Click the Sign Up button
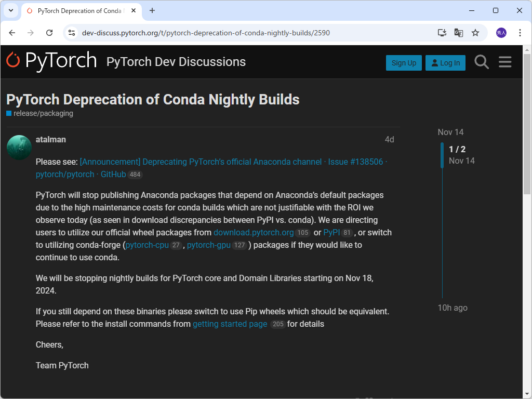The width and height of the screenshot is (532, 399). point(404,63)
